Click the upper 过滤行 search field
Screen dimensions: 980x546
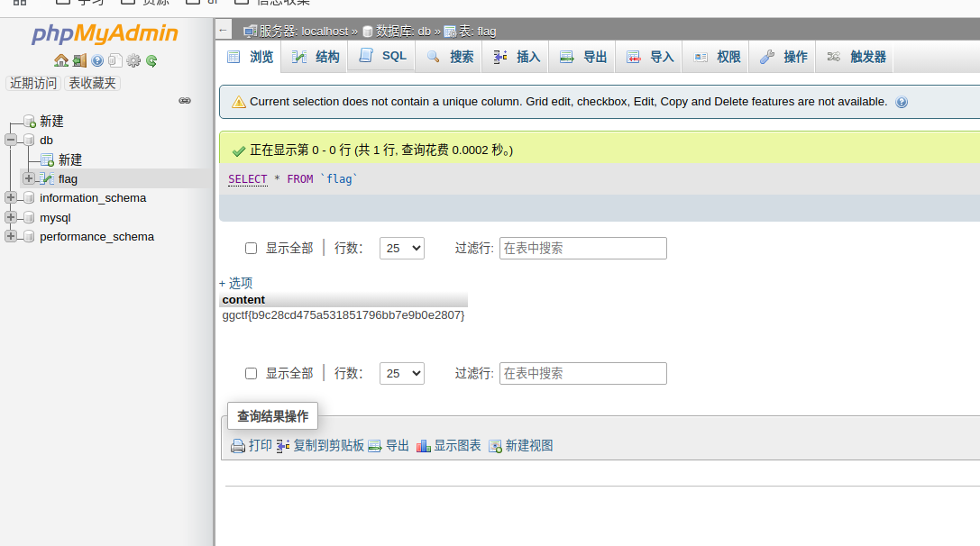[x=582, y=249]
